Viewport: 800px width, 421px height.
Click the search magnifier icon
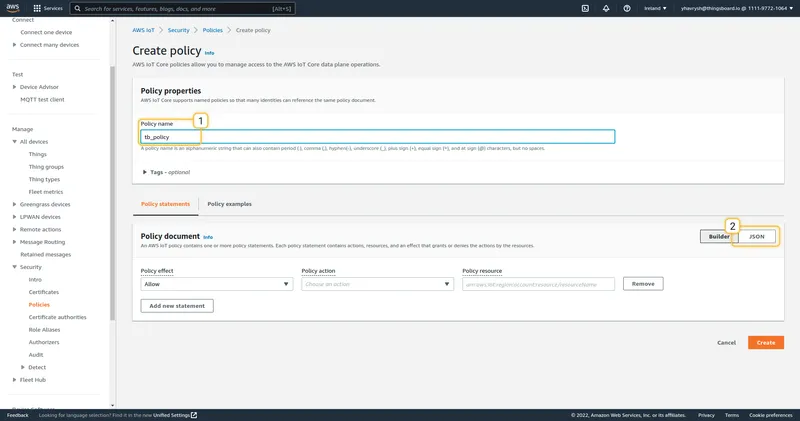[x=78, y=9]
